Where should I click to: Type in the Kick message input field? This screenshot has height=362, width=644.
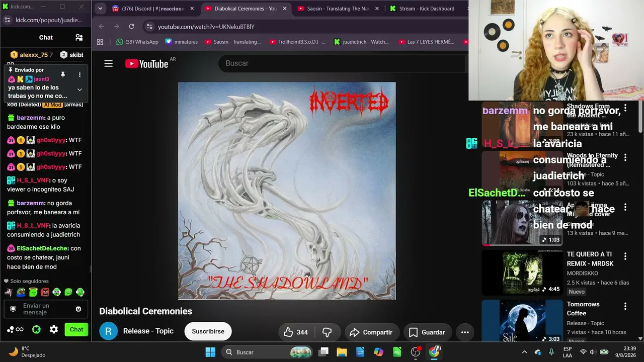(45, 309)
